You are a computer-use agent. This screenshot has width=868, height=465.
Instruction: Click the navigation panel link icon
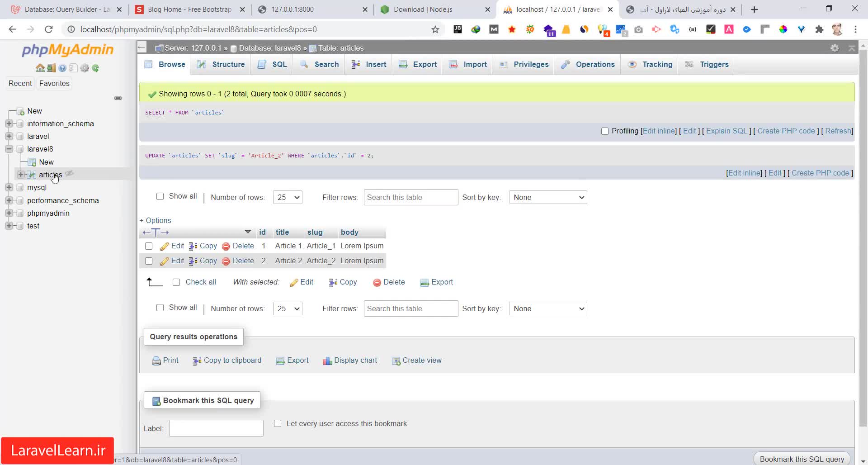118,98
